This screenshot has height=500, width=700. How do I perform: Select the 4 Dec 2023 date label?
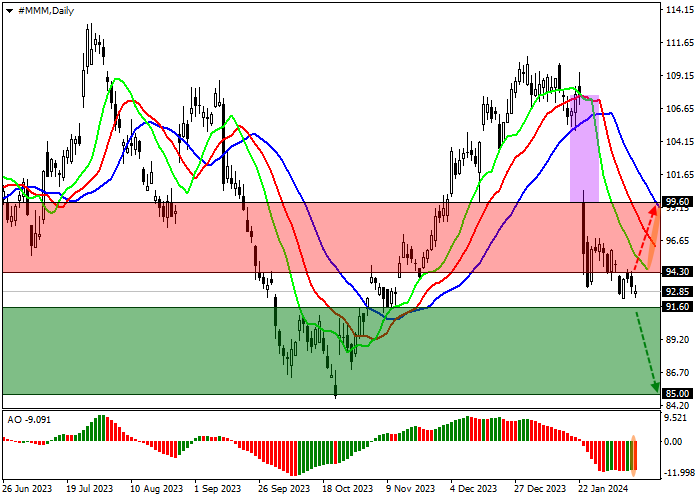click(474, 489)
